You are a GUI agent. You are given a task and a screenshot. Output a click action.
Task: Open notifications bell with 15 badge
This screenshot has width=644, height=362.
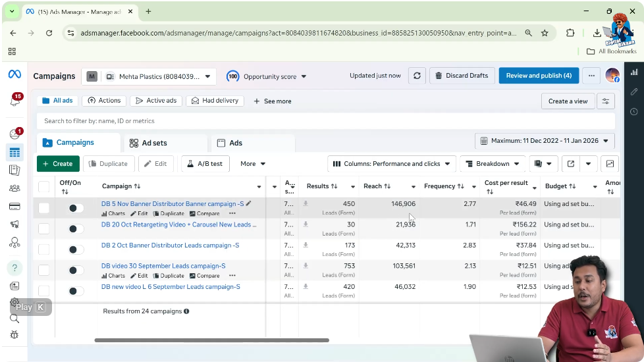(x=16, y=100)
